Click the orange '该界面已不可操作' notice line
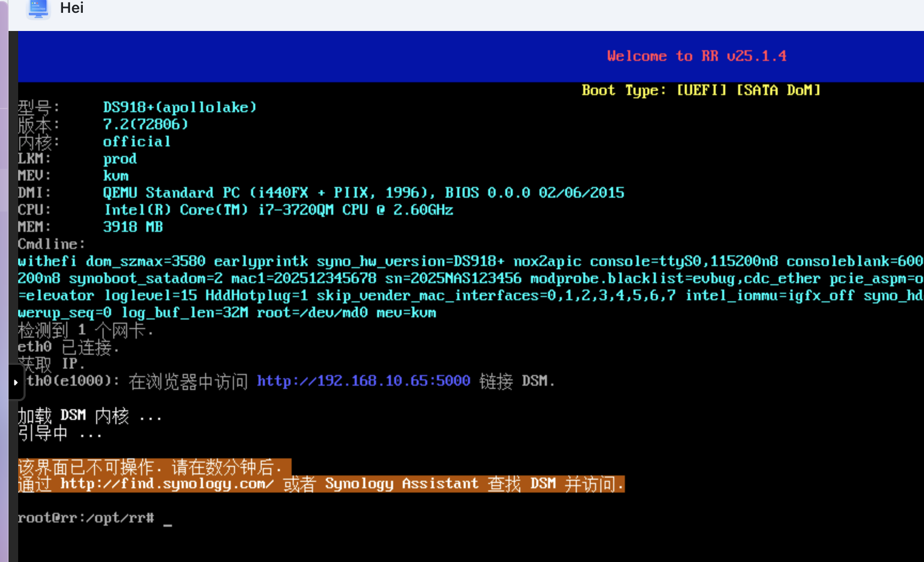 [155, 467]
